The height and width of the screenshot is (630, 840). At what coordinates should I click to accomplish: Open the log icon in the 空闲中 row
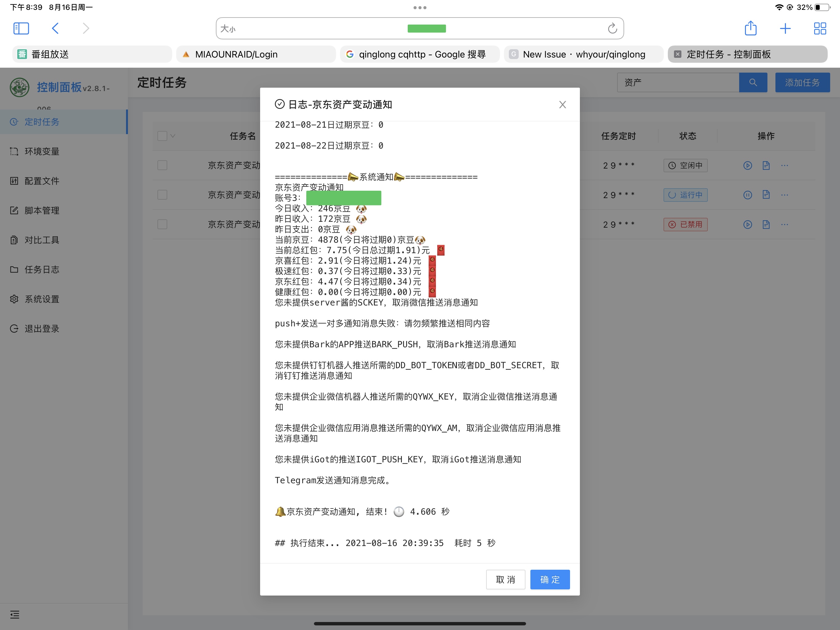(x=766, y=165)
